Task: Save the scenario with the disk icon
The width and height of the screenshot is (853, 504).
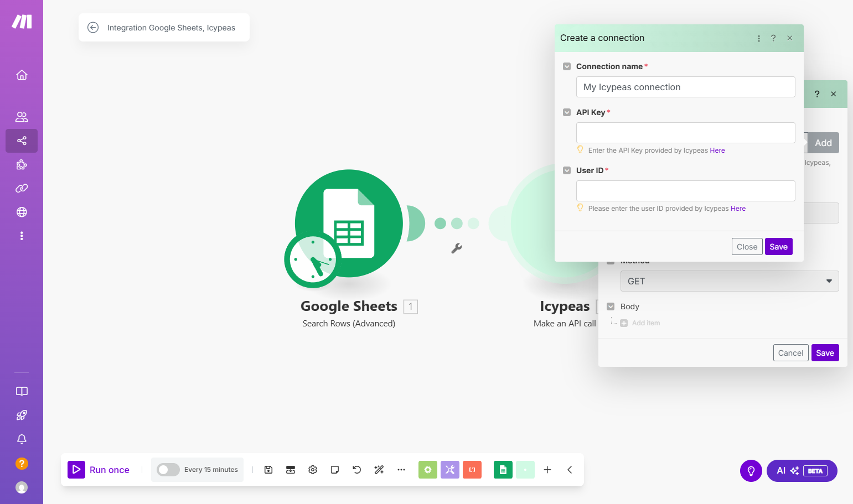Action: tap(268, 470)
